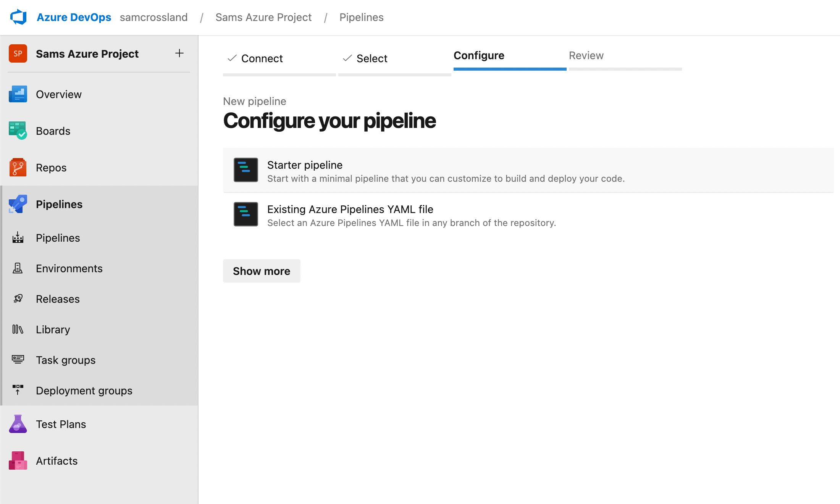840x504 pixels.
Task: Click the Releases icon in sidebar
Action: click(18, 299)
